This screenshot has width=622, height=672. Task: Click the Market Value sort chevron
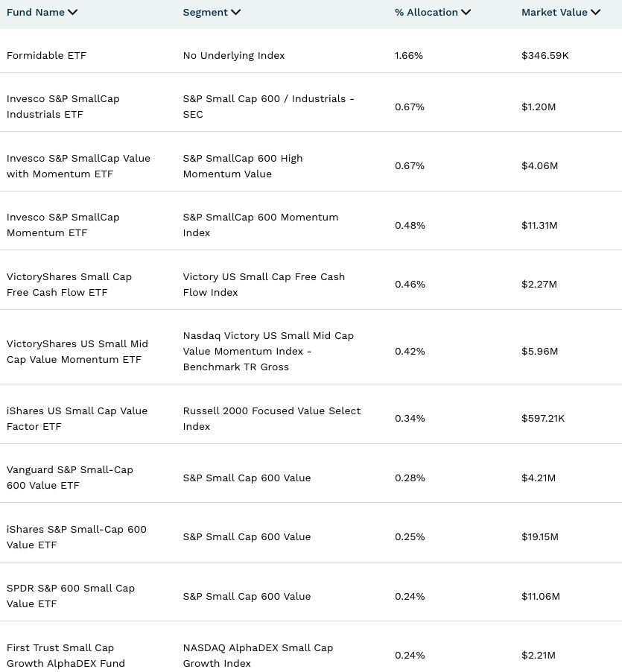pyautogui.click(x=595, y=13)
